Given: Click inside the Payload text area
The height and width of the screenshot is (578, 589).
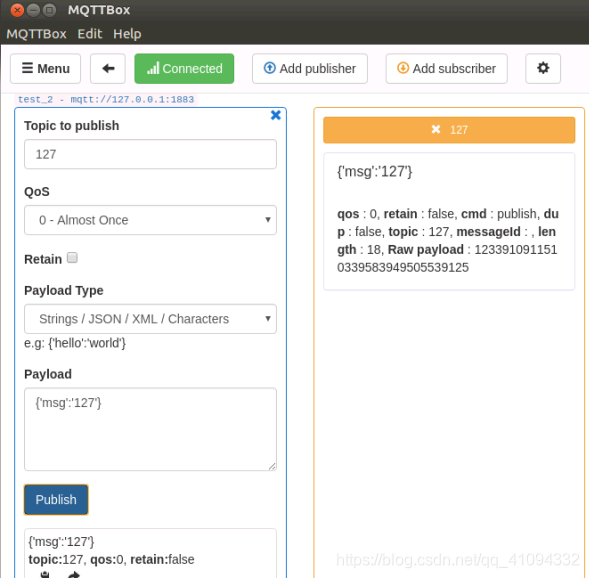Looking at the screenshot, I should [151, 429].
